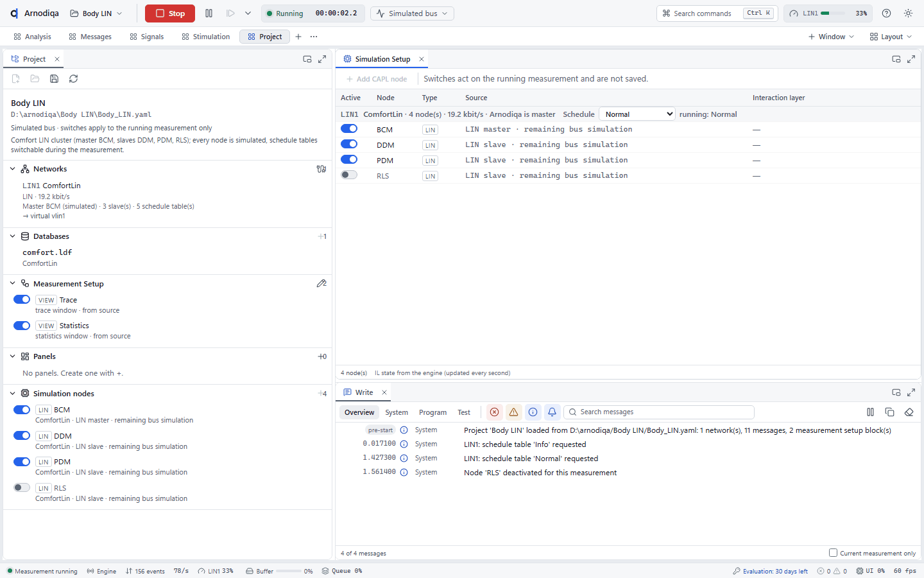Open network settings icon beside Networks
This screenshot has width=924, height=578.
[321, 169]
